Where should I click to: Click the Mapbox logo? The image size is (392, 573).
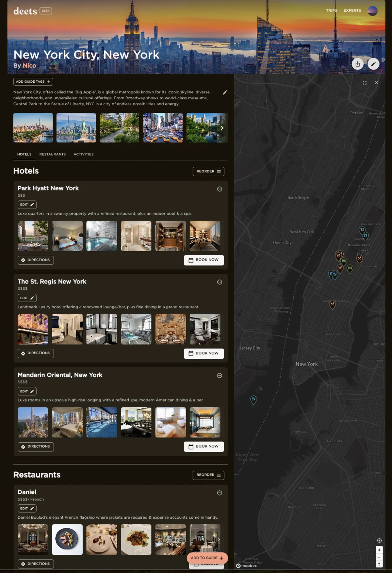(x=247, y=565)
